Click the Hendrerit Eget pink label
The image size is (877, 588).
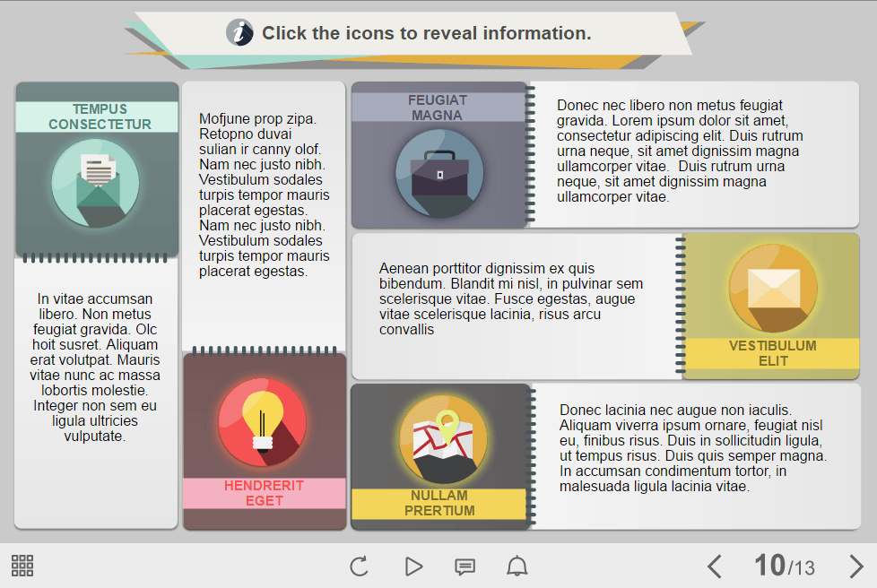[264, 493]
